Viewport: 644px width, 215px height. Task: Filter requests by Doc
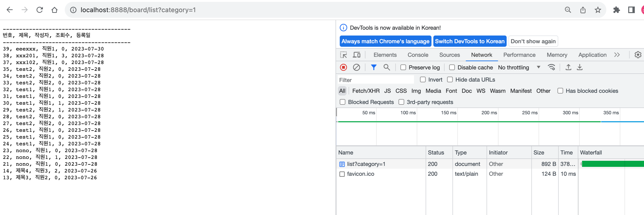[x=467, y=91]
